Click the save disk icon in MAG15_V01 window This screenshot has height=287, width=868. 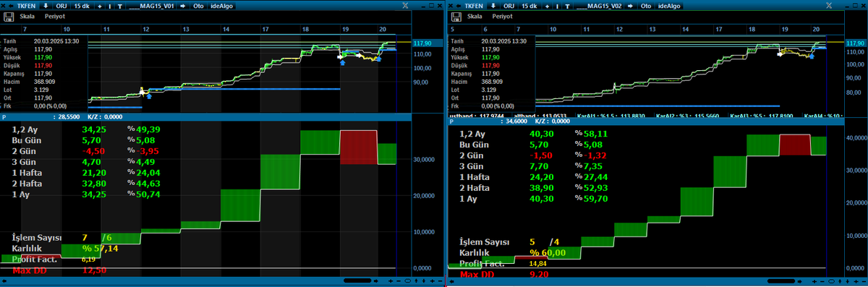[x=8, y=16]
